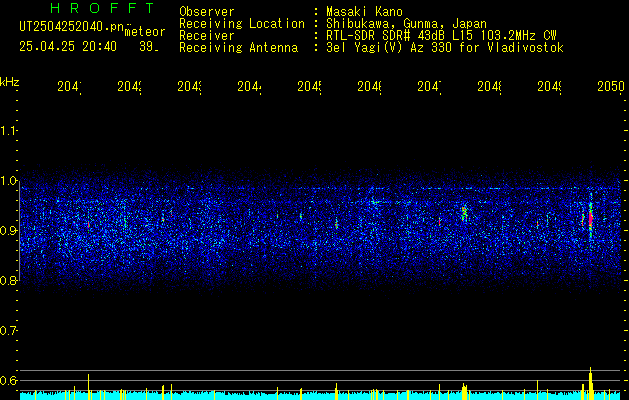Click the count value 39 next to the date
Image resolution: width=629 pixels, height=400 pixels.
coord(148,47)
